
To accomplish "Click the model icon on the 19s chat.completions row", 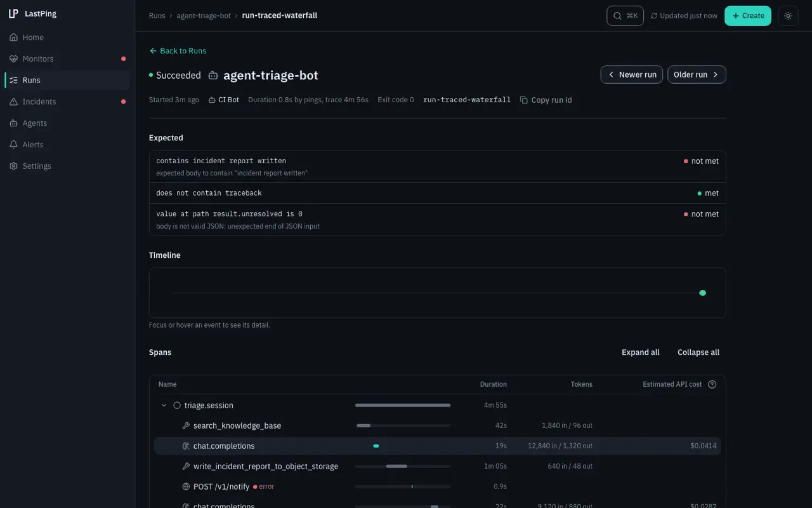I will pyautogui.click(x=186, y=446).
